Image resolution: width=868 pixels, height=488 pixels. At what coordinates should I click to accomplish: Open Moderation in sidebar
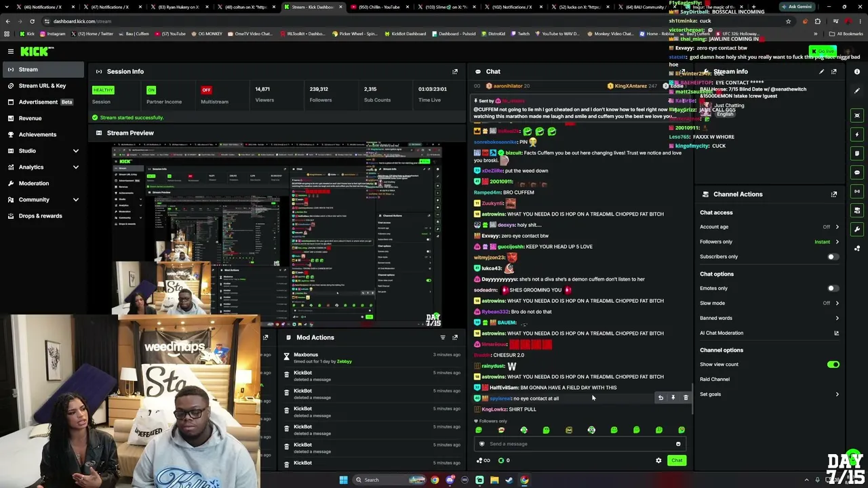coord(42,184)
